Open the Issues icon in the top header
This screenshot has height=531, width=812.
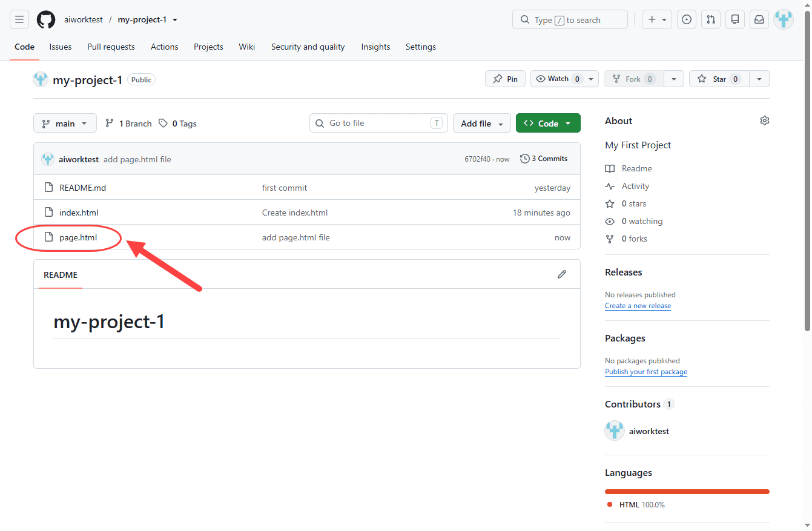pos(687,19)
